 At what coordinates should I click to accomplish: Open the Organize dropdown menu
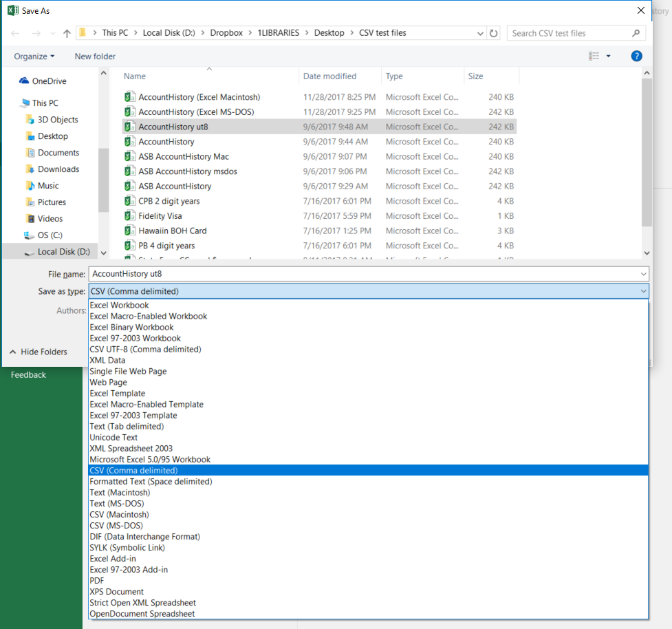(34, 56)
